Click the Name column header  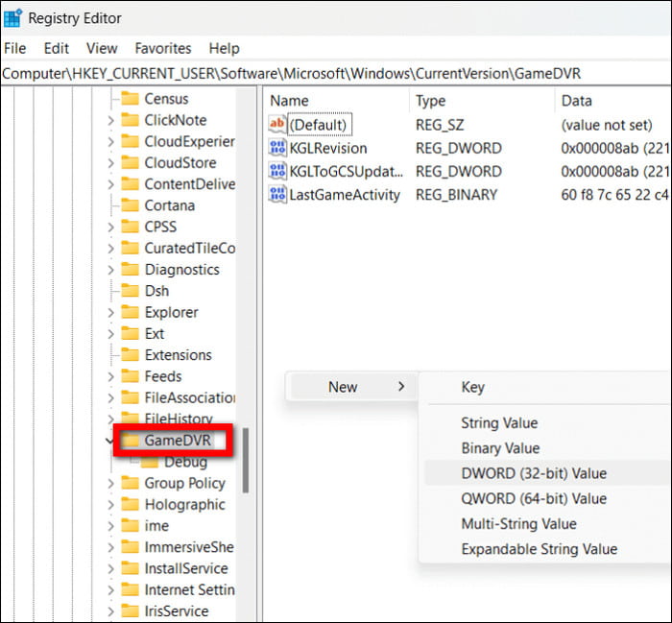click(x=290, y=101)
